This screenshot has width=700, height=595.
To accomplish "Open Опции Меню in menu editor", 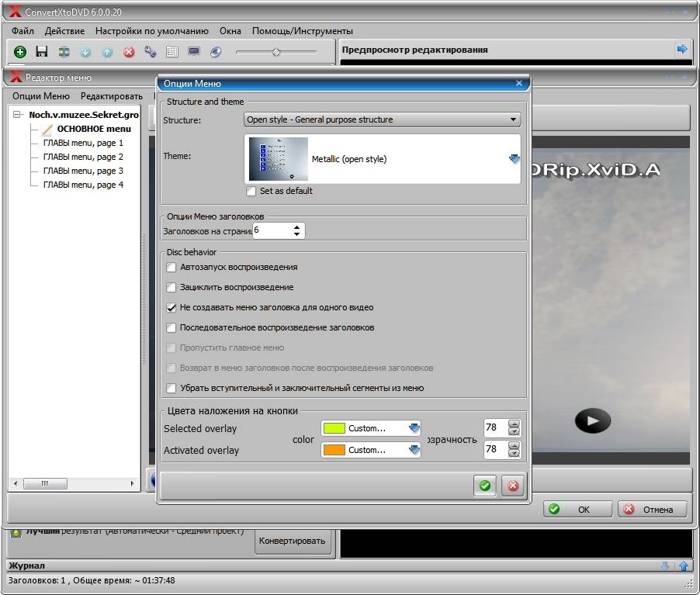I will click(41, 96).
